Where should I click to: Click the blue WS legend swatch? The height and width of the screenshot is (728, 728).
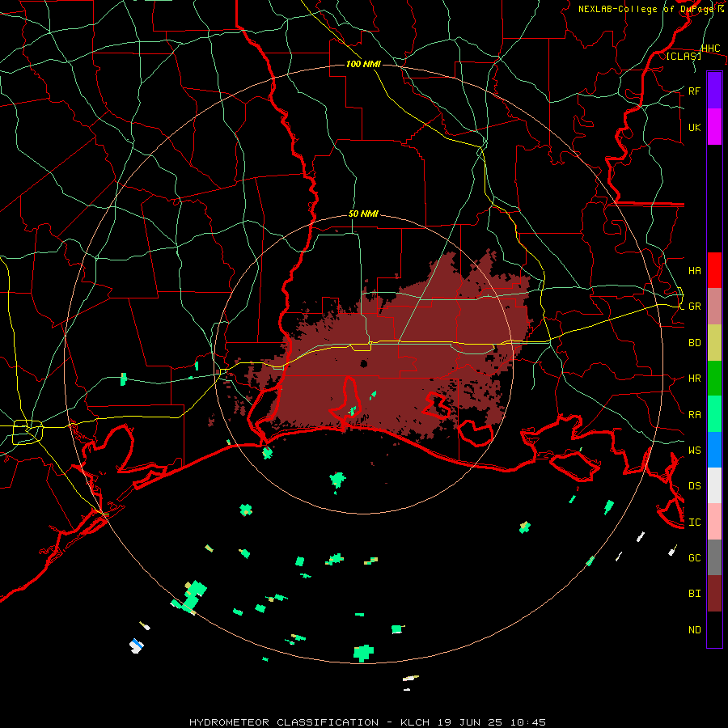pyautogui.click(x=714, y=450)
